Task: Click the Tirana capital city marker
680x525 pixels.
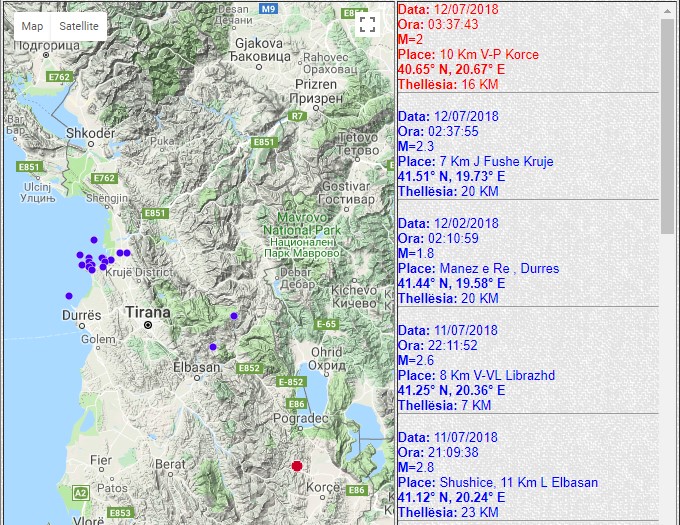Action: 148,325
